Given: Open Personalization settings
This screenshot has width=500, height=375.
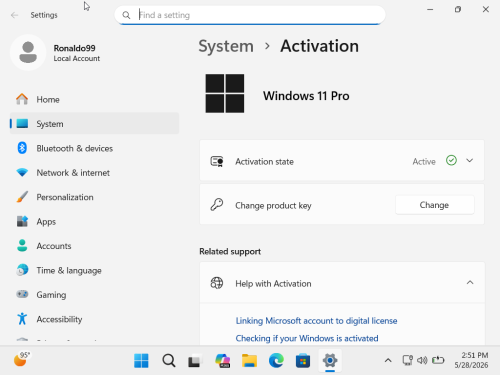Looking at the screenshot, I should (94, 197).
